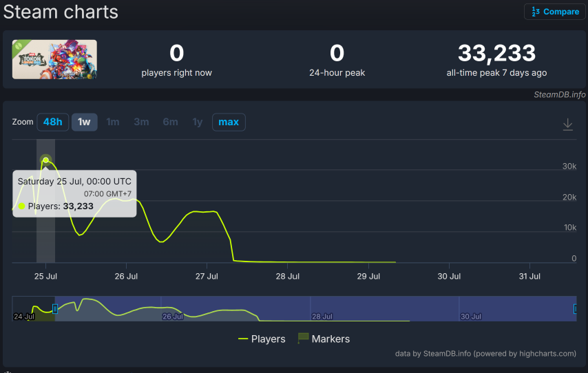Select the 1m zoom range
The width and height of the screenshot is (588, 373).
point(112,122)
